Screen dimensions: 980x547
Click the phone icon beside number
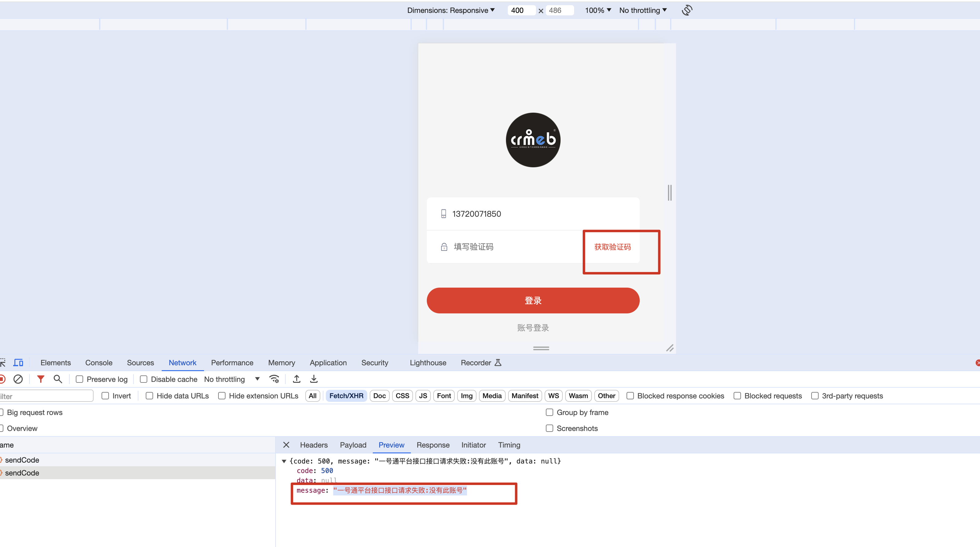point(444,214)
